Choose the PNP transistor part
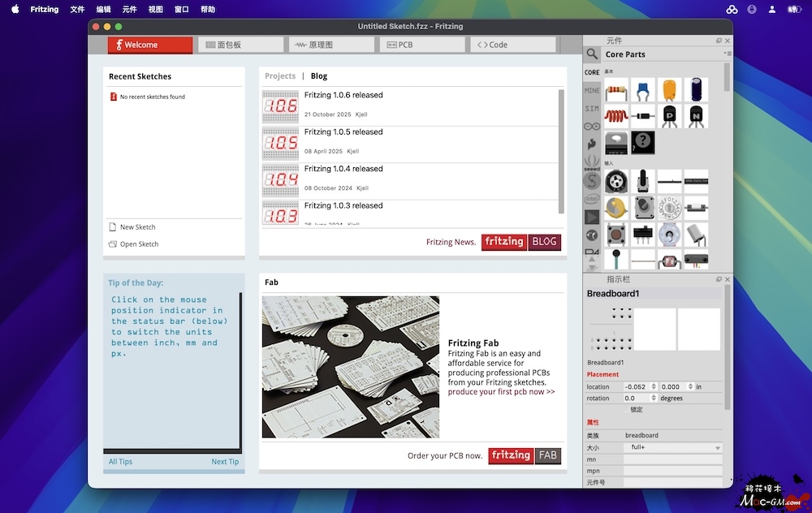Image resolution: width=812 pixels, height=513 pixels. (x=669, y=116)
